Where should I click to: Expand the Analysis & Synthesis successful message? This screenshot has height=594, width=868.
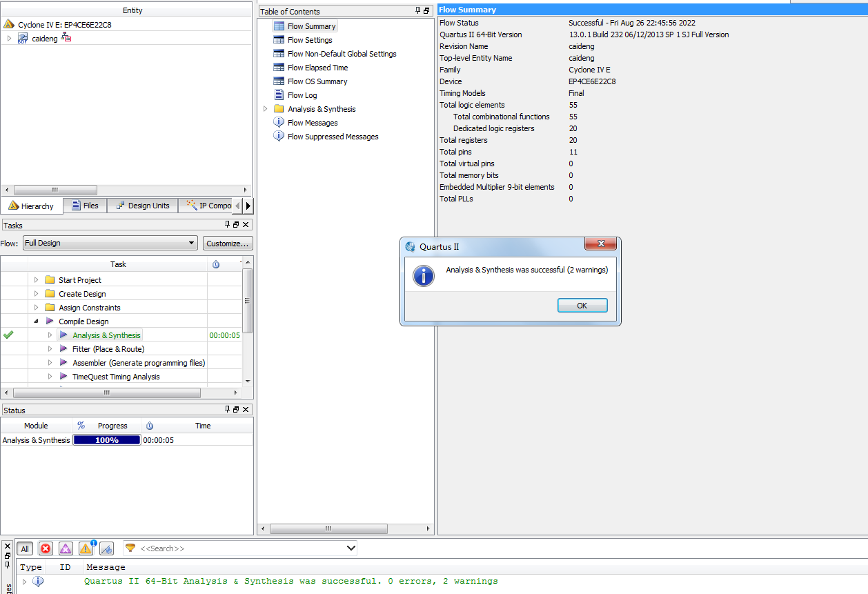pos(25,582)
